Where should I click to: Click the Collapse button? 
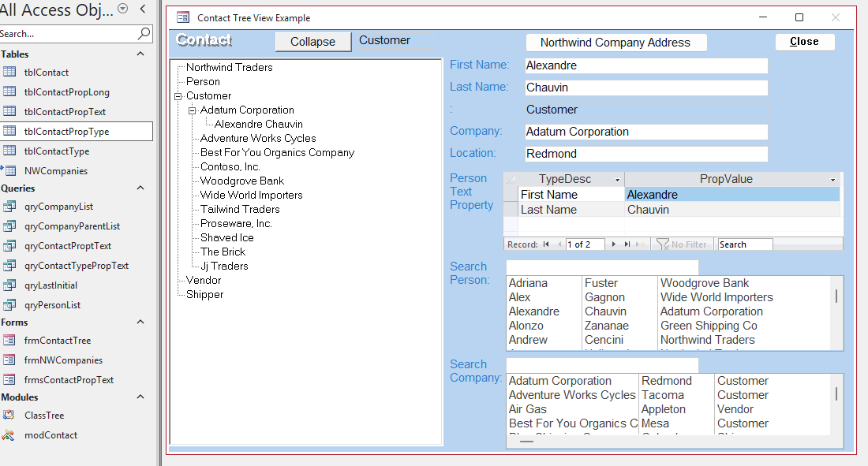coord(312,42)
